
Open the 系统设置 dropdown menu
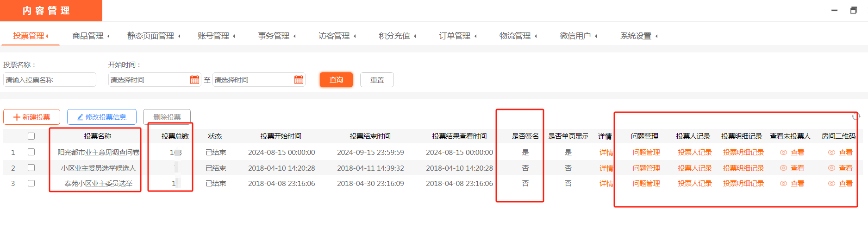(x=638, y=36)
